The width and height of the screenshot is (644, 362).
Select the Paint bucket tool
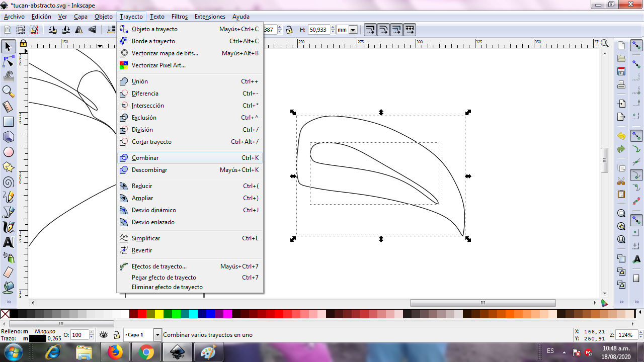tap(8, 288)
